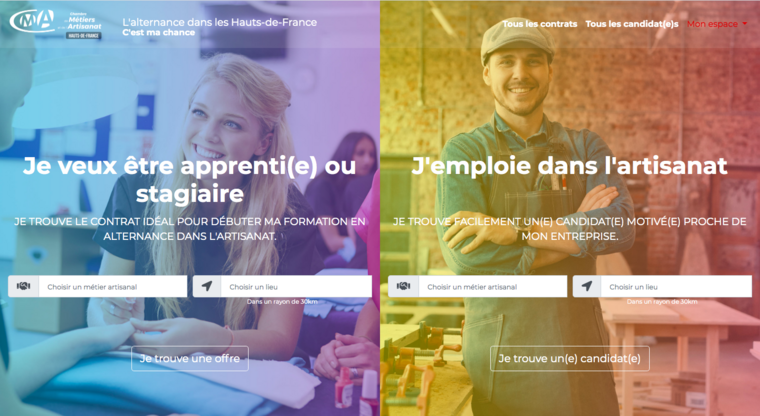Click J'emploie dans l'artisanat heading
Image resolution: width=760 pixels, height=416 pixels.
[x=570, y=166]
